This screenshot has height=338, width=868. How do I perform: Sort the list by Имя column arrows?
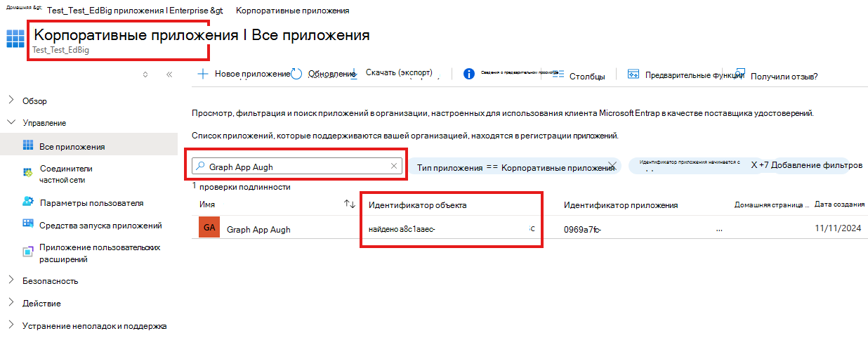click(350, 204)
